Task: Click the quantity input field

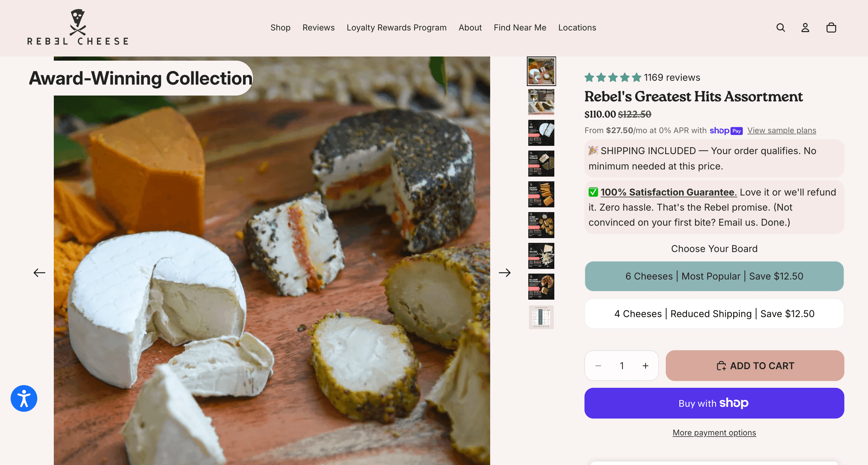Action: (x=622, y=366)
